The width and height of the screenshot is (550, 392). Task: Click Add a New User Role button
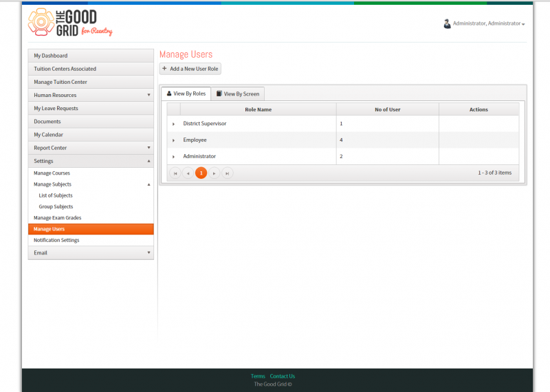190,69
